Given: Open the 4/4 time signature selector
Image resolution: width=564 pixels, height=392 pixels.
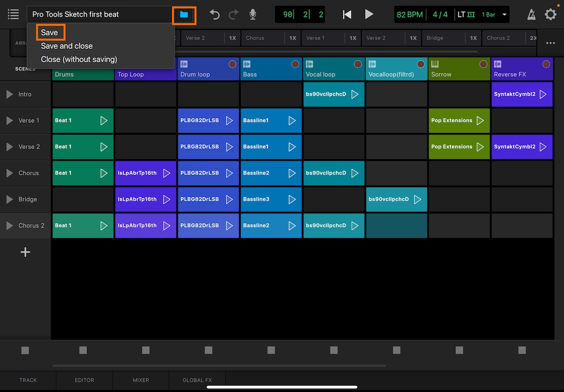Looking at the screenshot, I should (440, 14).
